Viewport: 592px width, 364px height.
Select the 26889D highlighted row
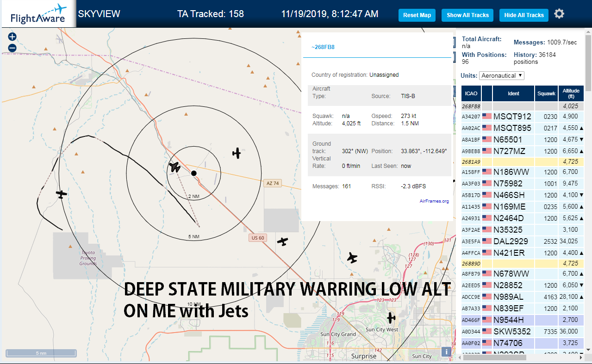tap(523, 263)
